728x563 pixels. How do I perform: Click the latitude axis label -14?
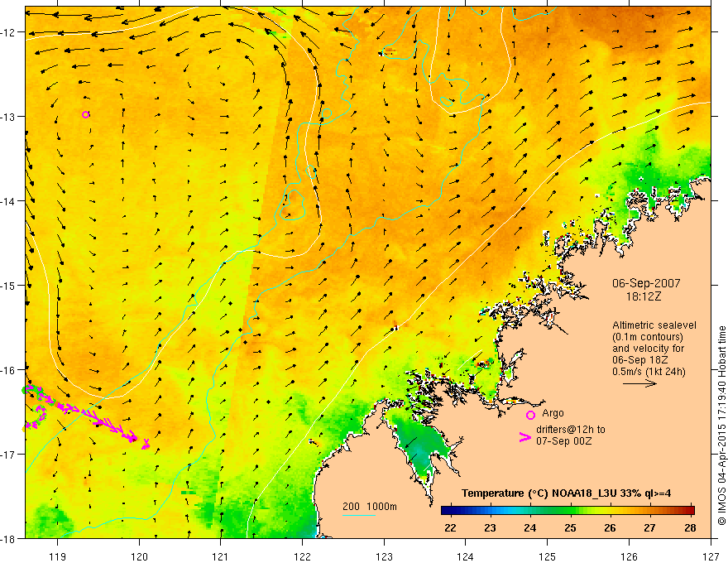coord(8,200)
